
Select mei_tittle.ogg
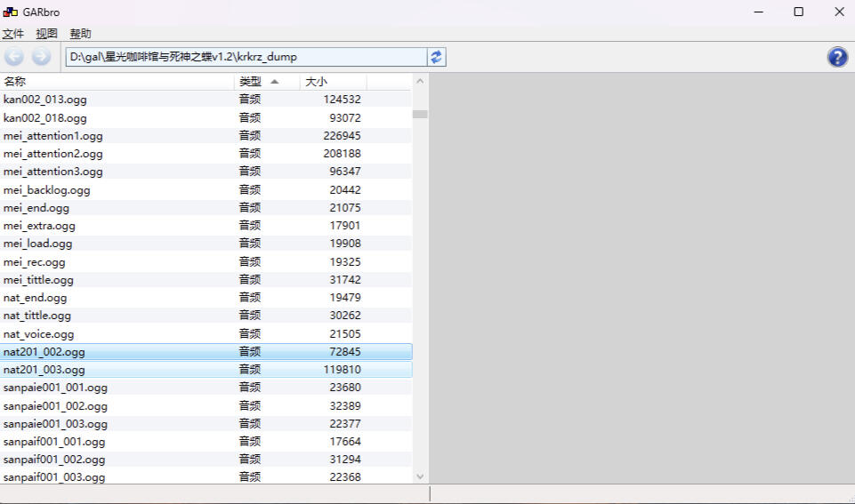tap(206, 279)
